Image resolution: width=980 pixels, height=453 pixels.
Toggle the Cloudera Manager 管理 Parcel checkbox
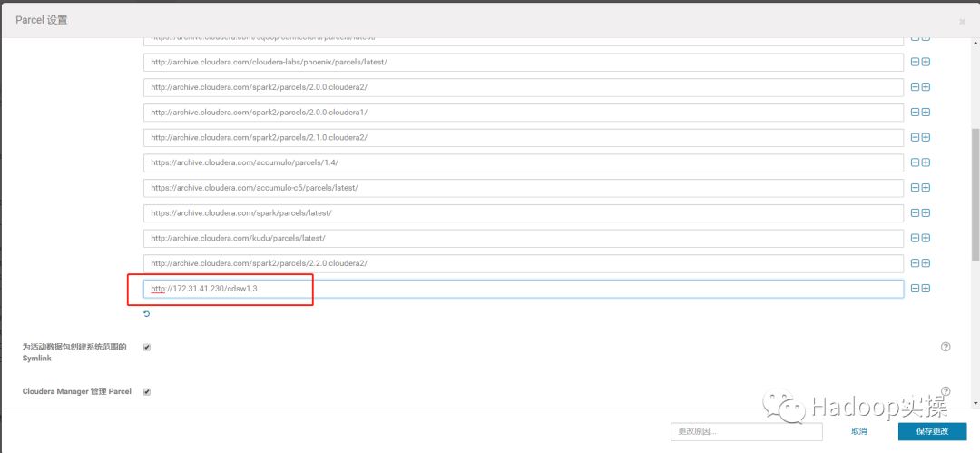(x=147, y=391)
